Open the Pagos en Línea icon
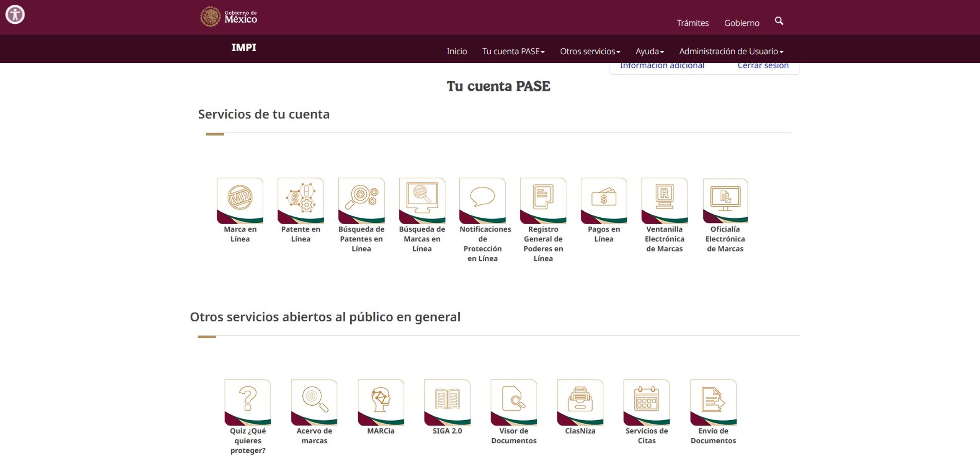This screenshot has width=980, height=460. point(604,201)
